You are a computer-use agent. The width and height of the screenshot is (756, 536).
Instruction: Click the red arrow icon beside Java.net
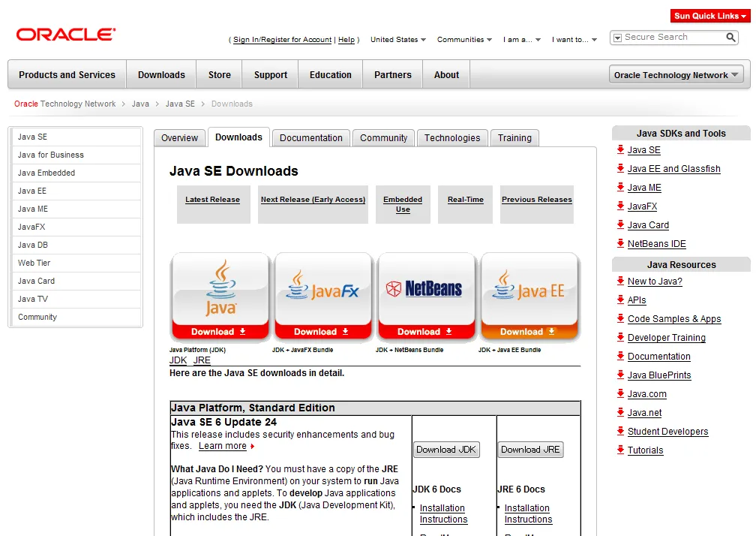620,412
